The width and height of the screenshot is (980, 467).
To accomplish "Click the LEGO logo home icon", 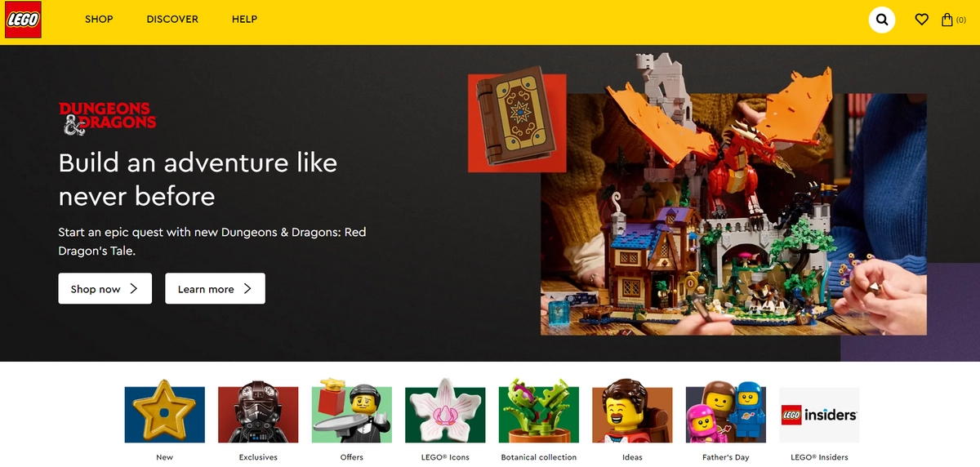I will pos(21,20).
